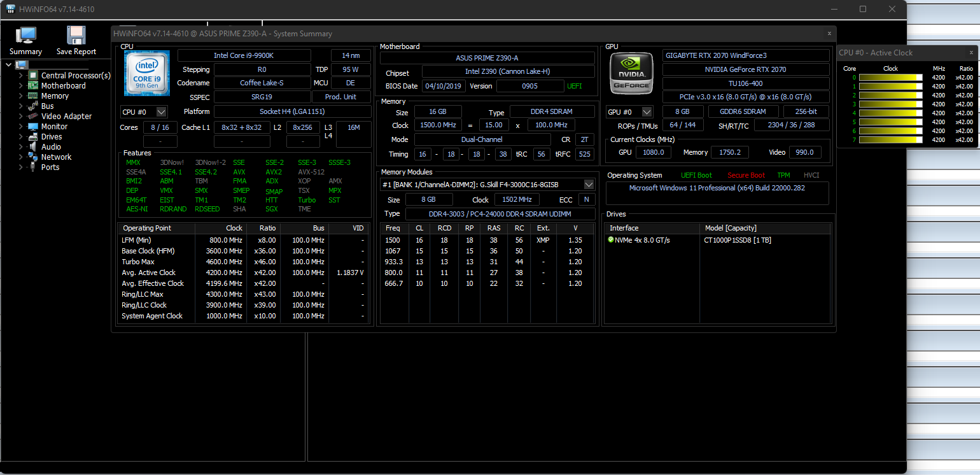Open the GPU #0 selector dropdown
Screen dimensions: 980x475
[x=647, y=112]
